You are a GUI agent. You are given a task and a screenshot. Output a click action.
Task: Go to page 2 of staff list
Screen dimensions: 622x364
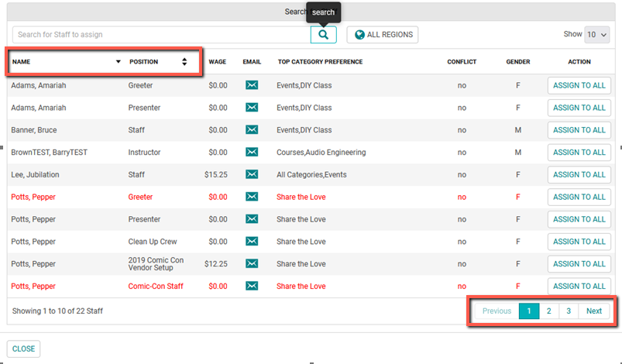[548, 311]
